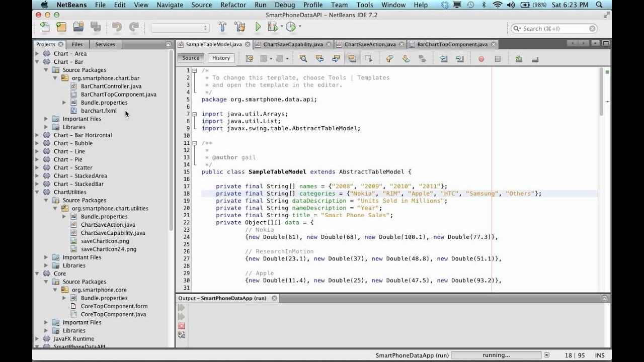Switch to Files tab

click(77, 44)
